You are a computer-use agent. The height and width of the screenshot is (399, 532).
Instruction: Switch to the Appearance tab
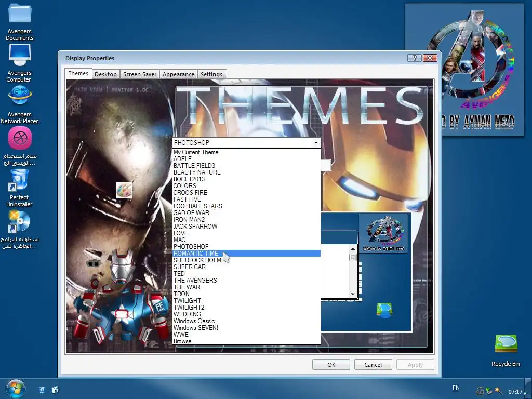point(179,74)
